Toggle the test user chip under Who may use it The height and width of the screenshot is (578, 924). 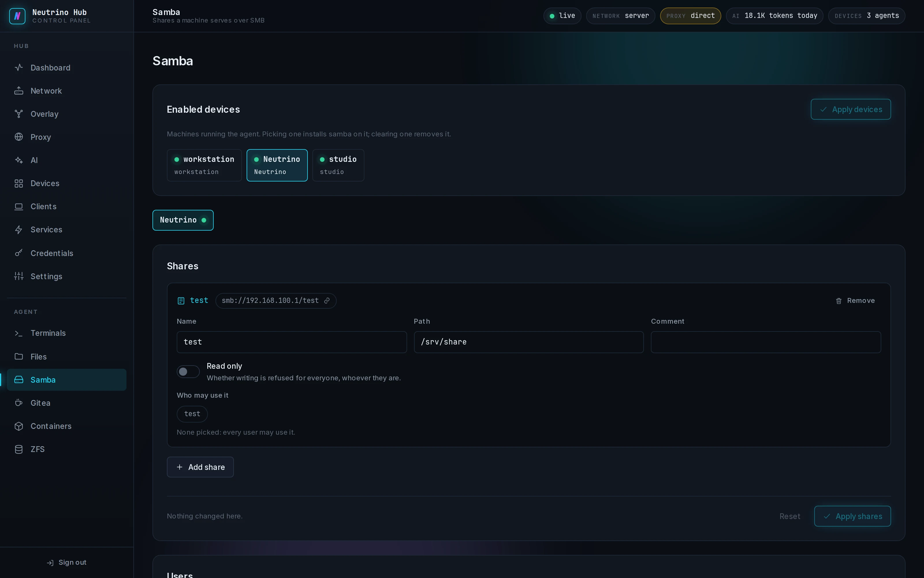192,414
